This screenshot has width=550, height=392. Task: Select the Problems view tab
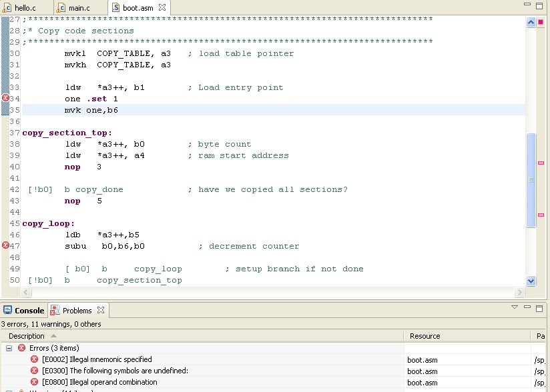pyautogui.click(x=77, y=311)
